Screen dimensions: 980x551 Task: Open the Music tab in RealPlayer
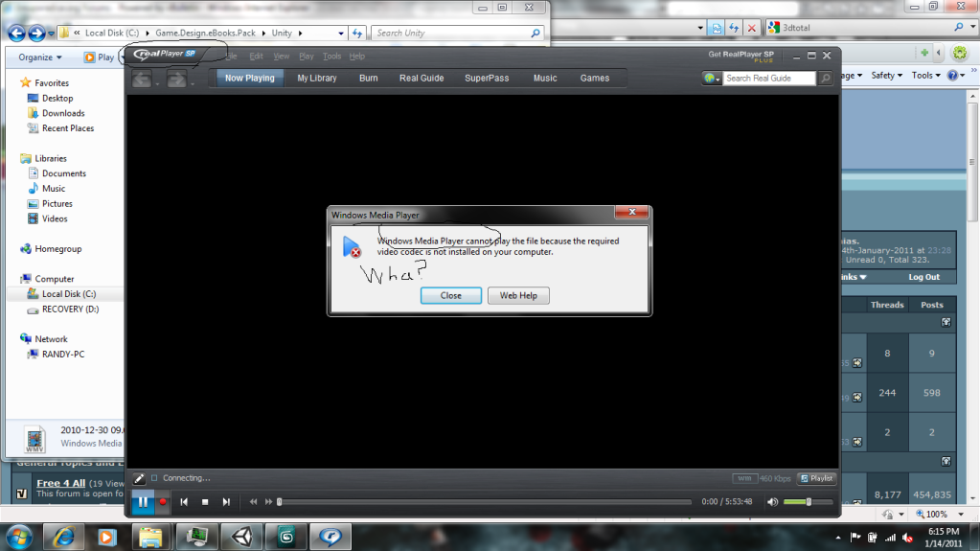(545, 79)
